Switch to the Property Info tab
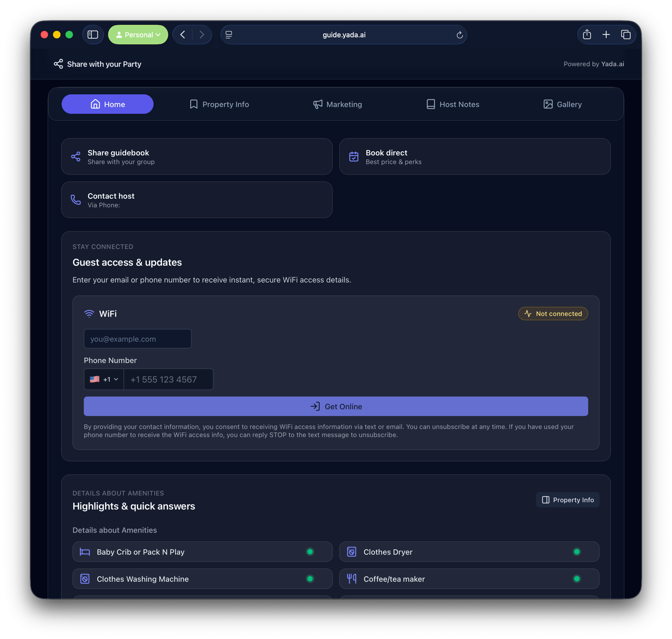The image size is (672, 639). pos(219,104)
